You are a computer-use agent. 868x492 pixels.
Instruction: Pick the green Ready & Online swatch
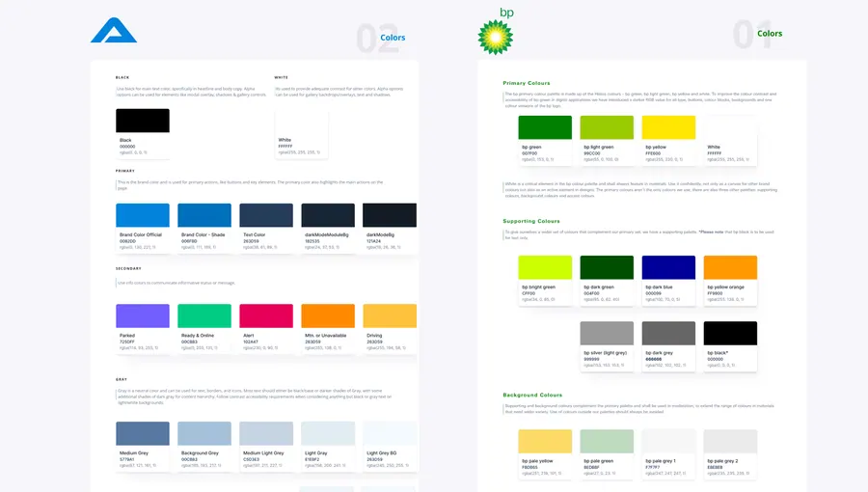(x=204, y=316)
